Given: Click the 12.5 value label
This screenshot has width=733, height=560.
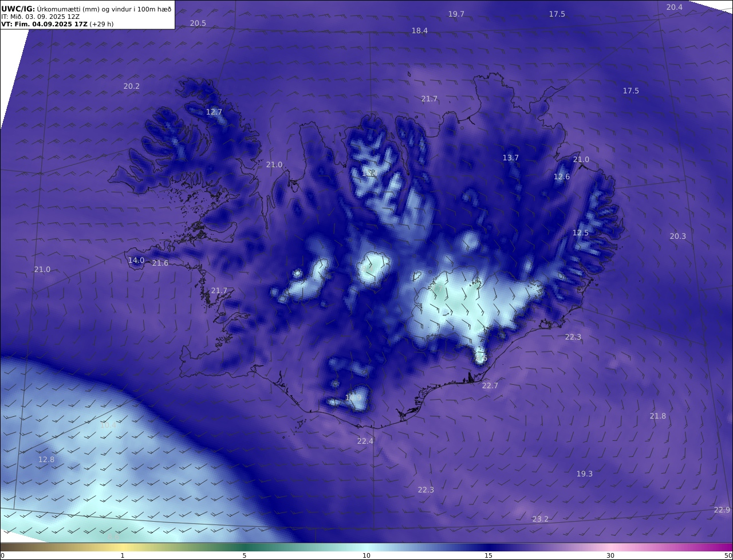Looking at the screenshot, I should click(x=580, y=232).
